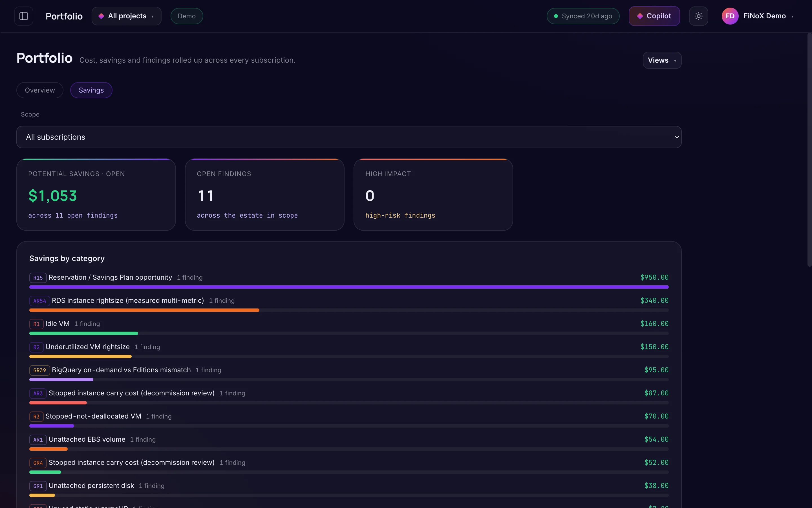Switch to the Overview tab

pos(39,90)
